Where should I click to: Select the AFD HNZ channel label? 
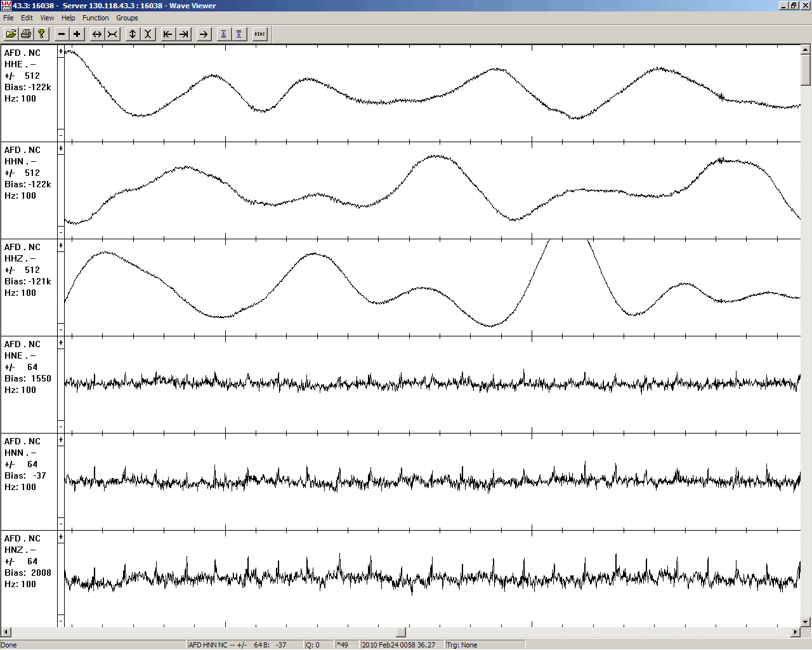point(29,578)
